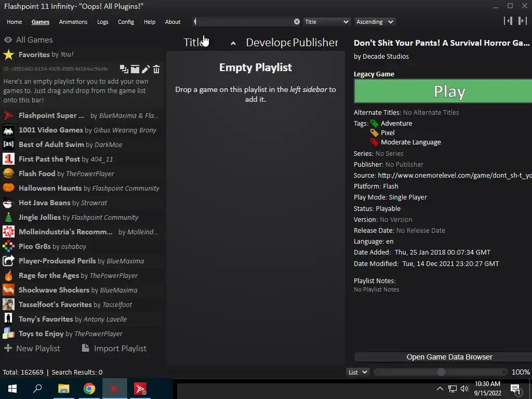532x399 pixels.
Task: Click the Decade Studios developer name
Action: [385, 56]
